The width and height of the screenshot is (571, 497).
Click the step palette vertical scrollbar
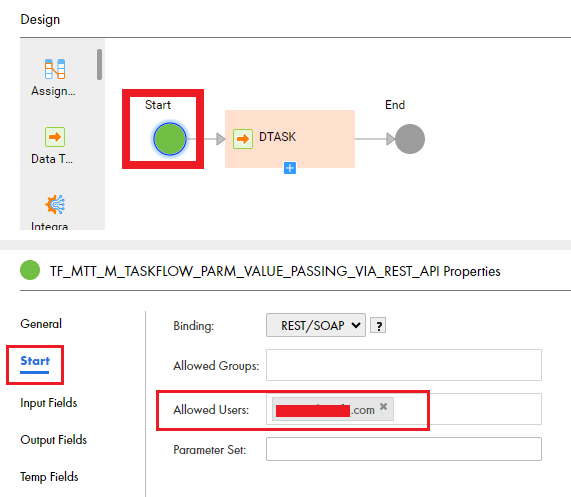tap(99, 64)
